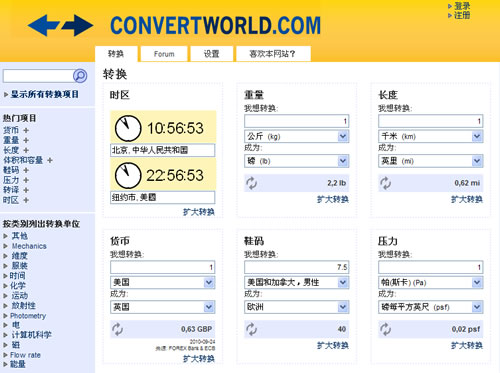Click plus icon next to 转译
The height and width of the screenshot is (373, 500).
(26, 190)
